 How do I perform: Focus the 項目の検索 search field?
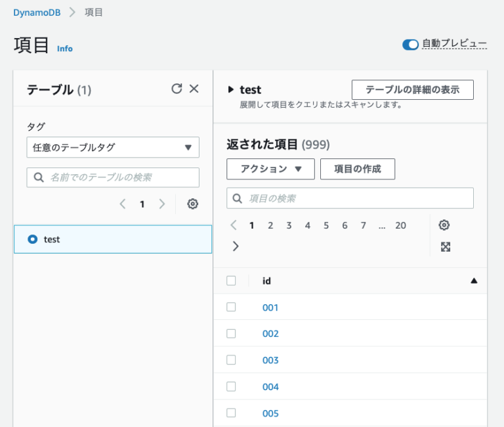coord(350,198)
